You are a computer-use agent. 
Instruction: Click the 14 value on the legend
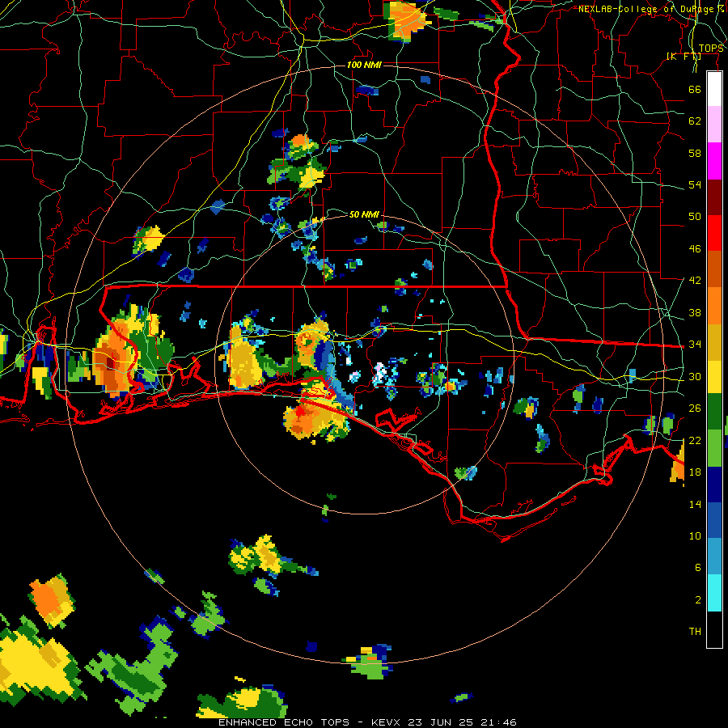695,504
